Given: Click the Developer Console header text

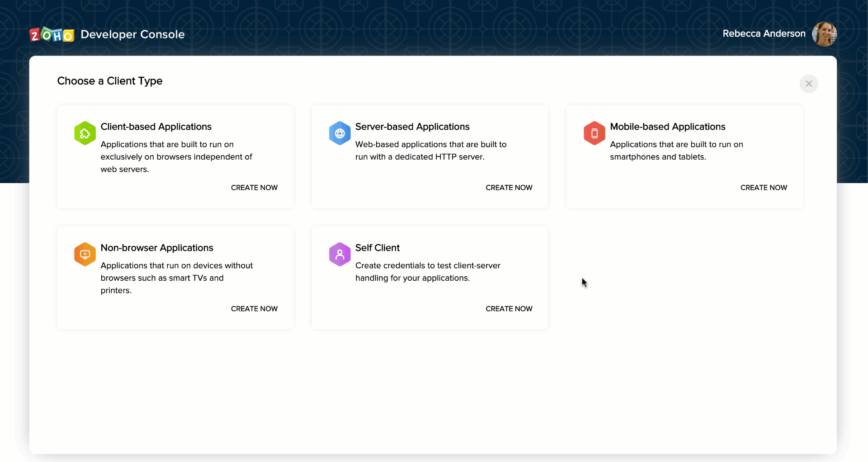Looking at the screenshot, I should pos(132,34).
